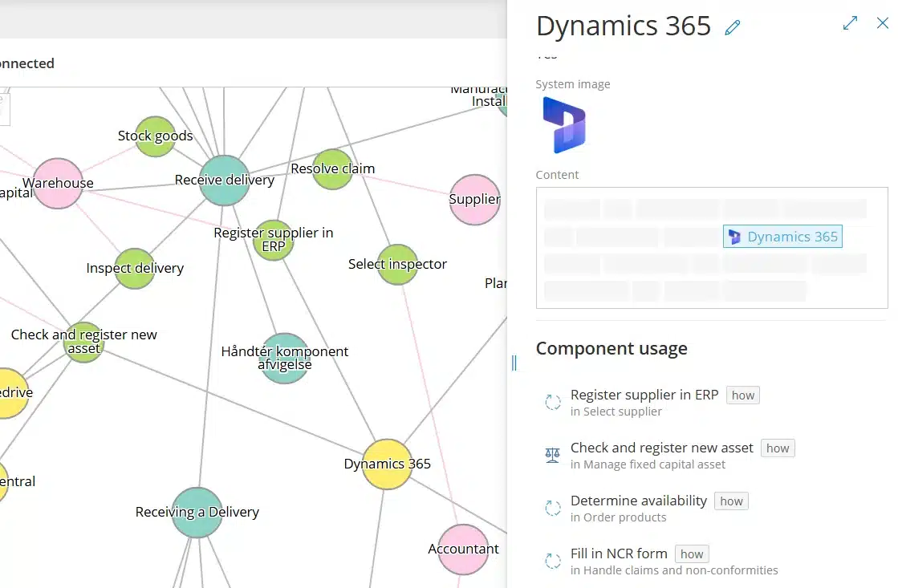
Task: Select the Select inspector green node
Action: (x=397, y=265)
